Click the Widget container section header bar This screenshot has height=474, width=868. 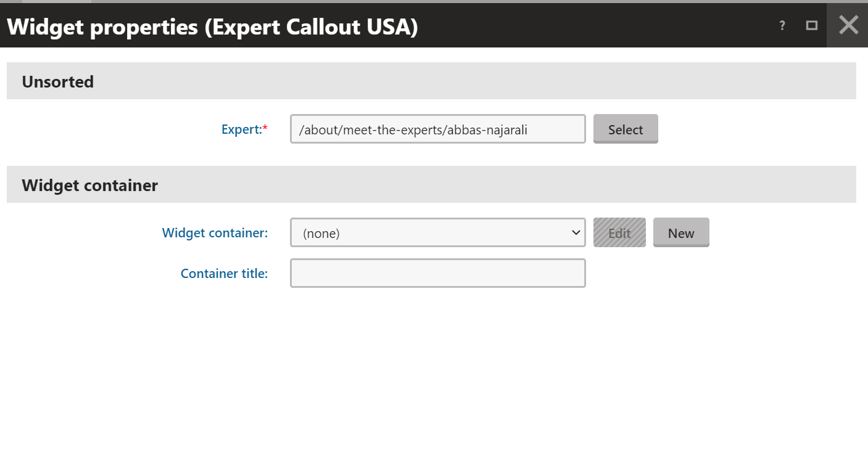tap(432, 185)
